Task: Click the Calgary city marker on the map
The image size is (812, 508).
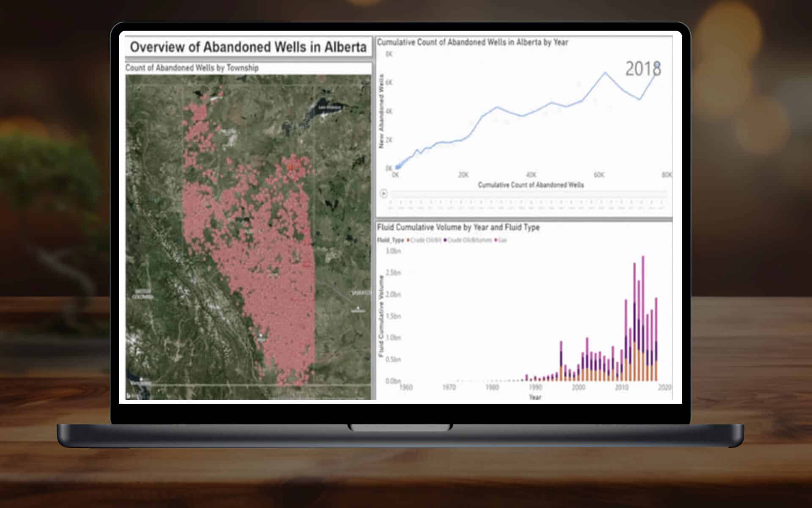Action: (261, 335)
